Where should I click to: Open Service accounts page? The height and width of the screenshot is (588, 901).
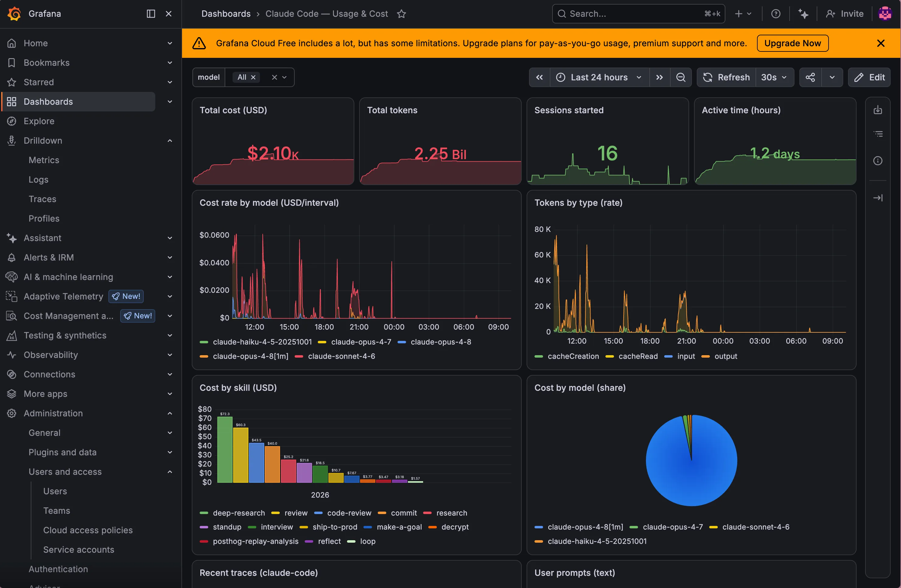tap(79, 550)
